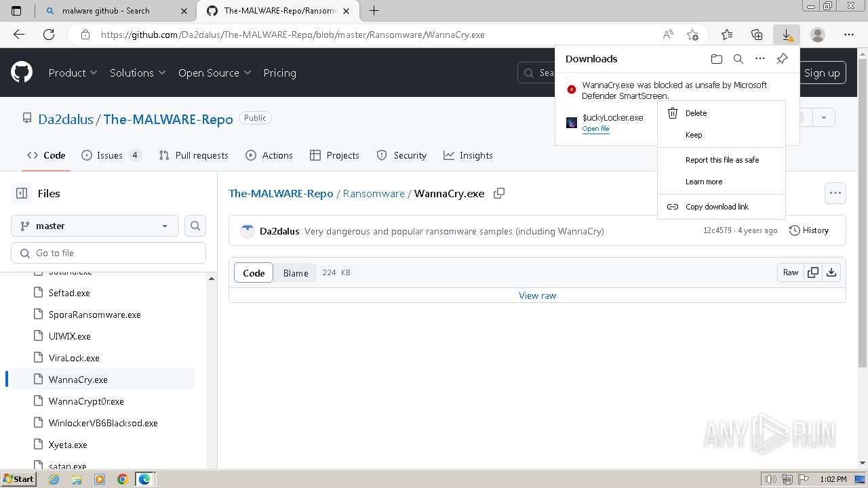Viewport: 868px width, 488px height.
Task: Open the Windows Start menu
Action: (18, 479)
